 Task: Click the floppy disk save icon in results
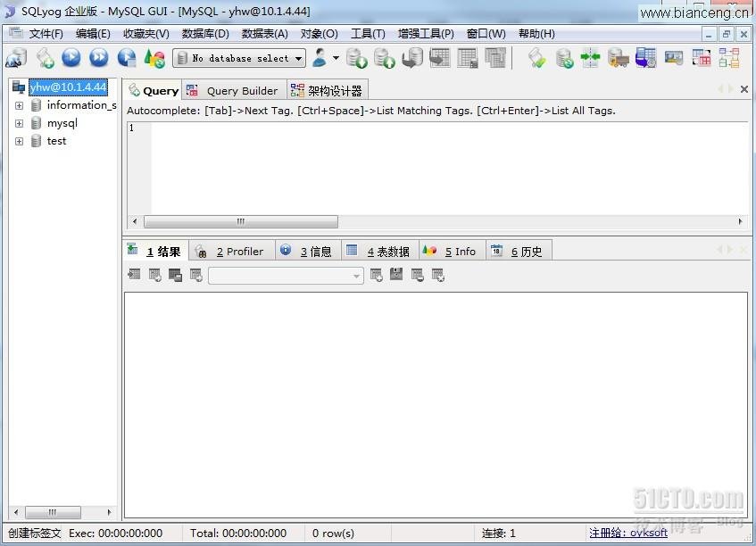pos(396,275)
